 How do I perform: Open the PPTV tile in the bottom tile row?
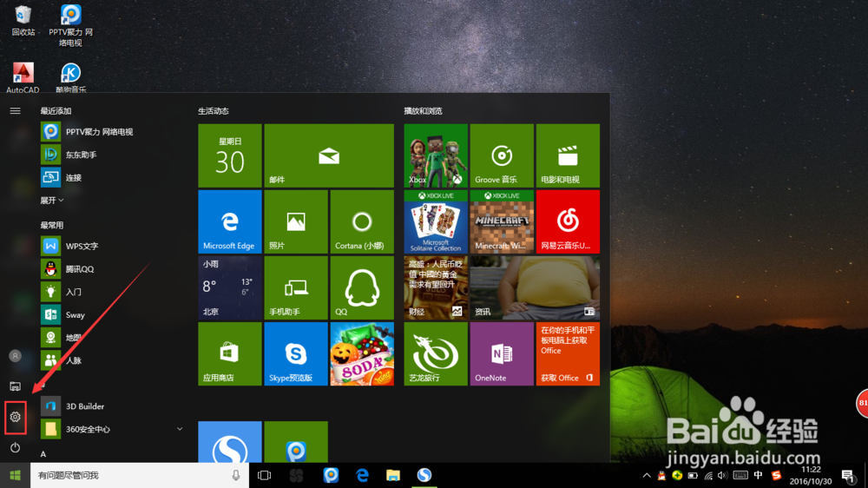296,441
